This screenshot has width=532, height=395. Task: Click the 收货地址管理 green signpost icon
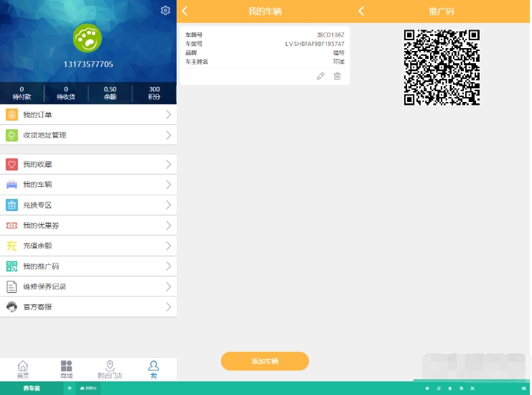click(11, 135)
